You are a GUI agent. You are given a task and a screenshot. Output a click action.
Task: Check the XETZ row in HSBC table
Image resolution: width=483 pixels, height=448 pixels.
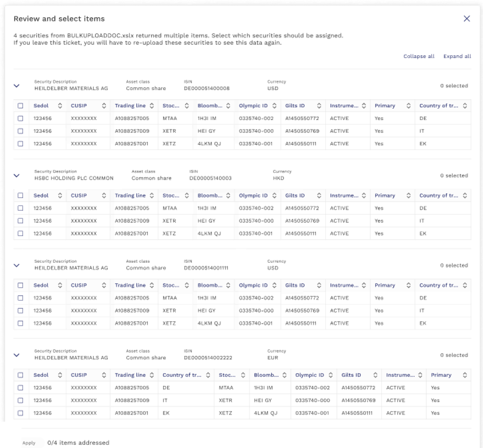coord(20,233)
